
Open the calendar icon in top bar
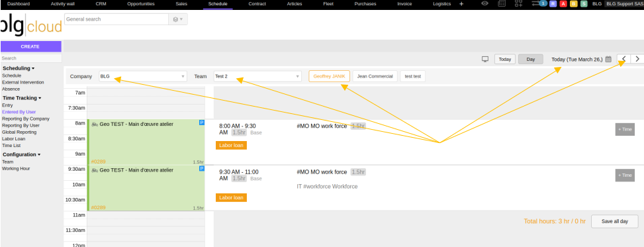coord(502,3)
